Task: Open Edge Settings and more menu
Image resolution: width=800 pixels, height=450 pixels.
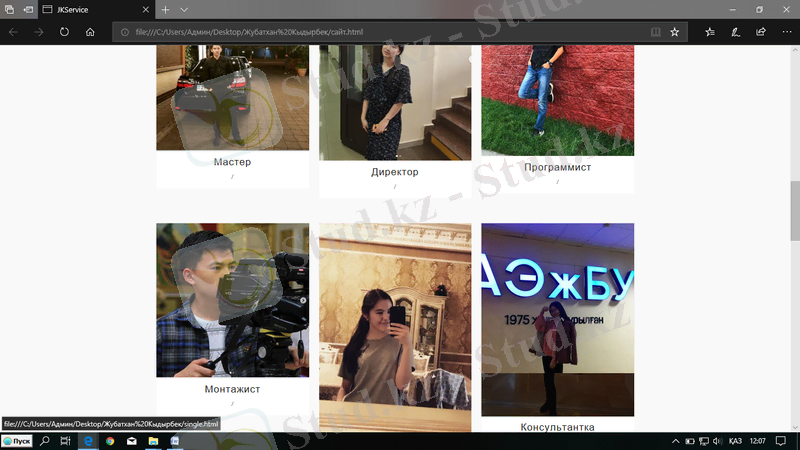Action: (x=787, y=32)
